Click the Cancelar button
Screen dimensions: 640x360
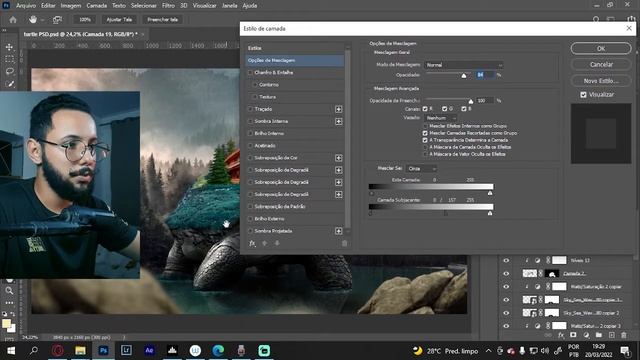pyautogui.click(x=601, y=64)
